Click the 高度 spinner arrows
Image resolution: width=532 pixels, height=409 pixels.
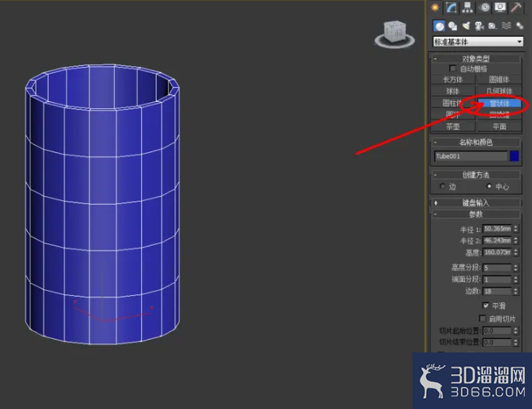[516, 253]
